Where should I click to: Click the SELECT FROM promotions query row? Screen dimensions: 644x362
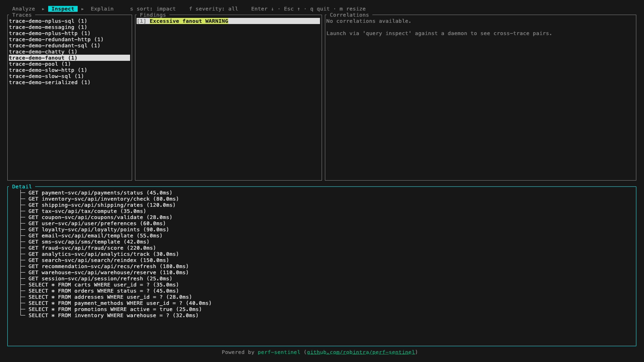click(115, 309)
